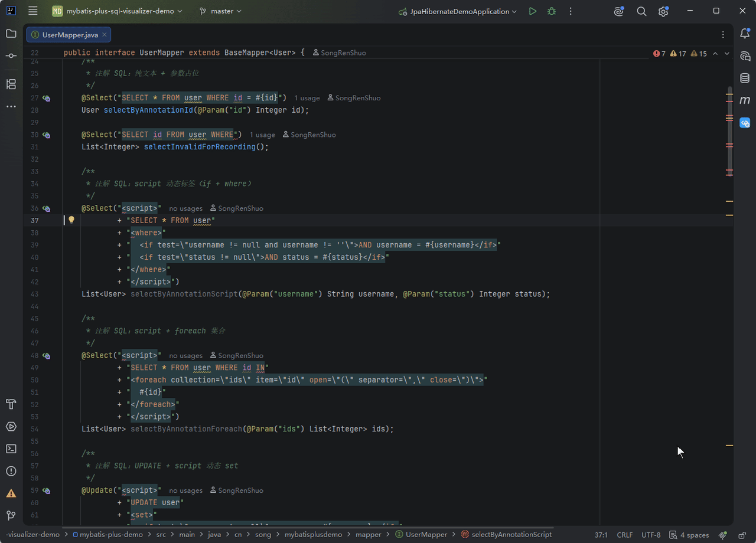756x543 pixels.
Task: Close the UserMapper.java tab
Action: [105, 35]
